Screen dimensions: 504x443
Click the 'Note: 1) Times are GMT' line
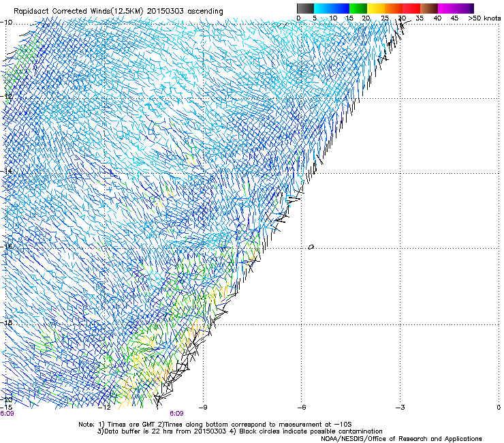215,425
